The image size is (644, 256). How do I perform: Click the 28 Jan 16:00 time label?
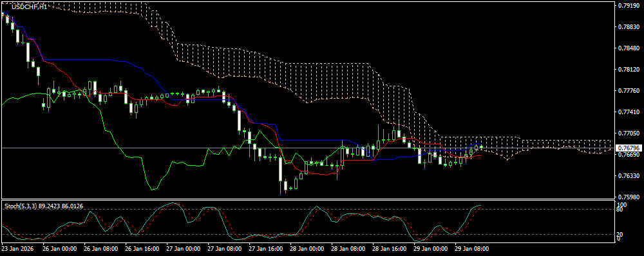[390, 249]
